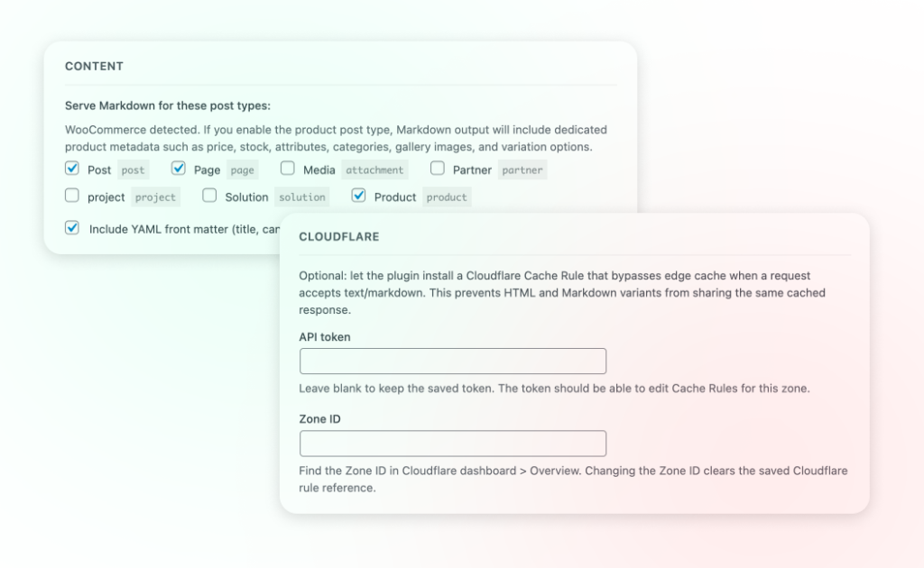Click the gray "attachment" slug tag
The height and width of the screenshot is (568, 924).
374,169
